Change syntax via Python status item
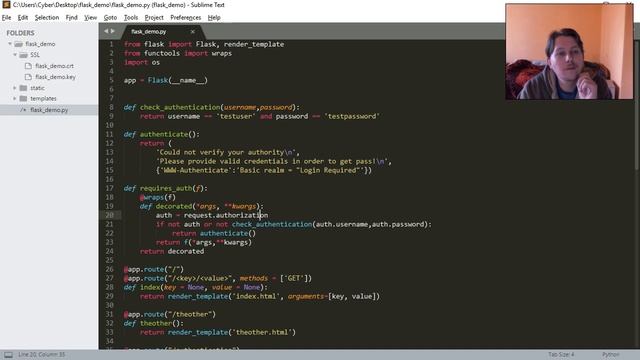 [x=611, y=355]
